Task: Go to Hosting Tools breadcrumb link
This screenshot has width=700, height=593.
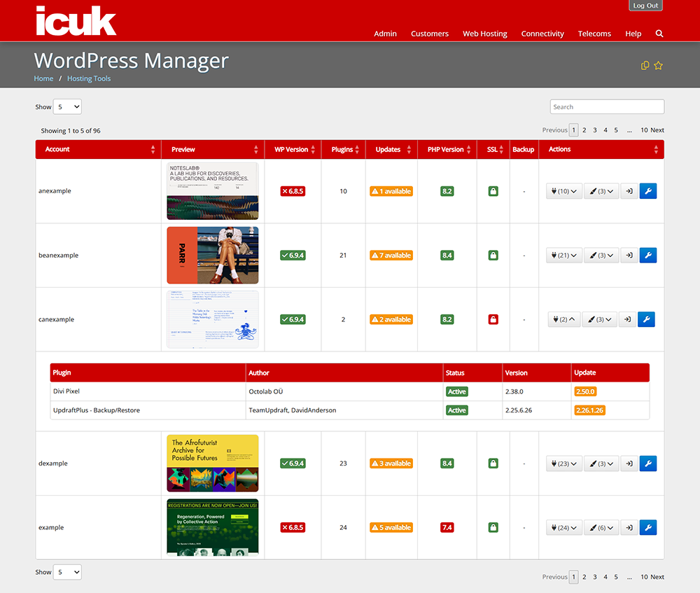Action: click(x=89, y=78)
